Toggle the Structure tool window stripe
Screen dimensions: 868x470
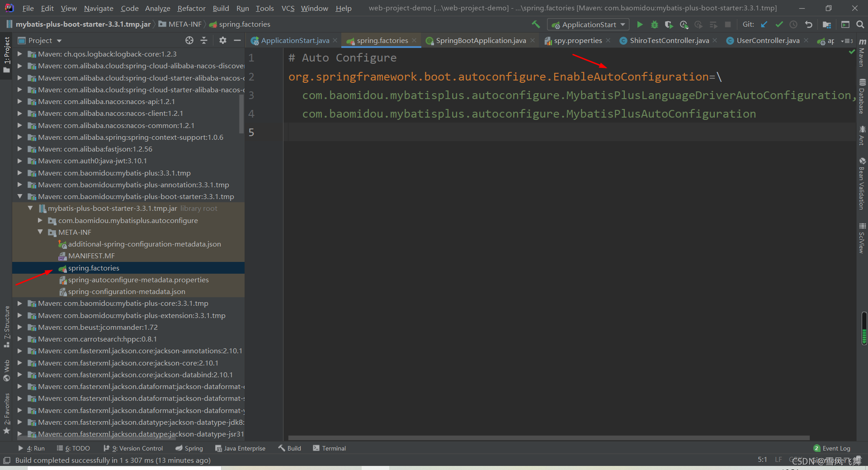[7, 327]
